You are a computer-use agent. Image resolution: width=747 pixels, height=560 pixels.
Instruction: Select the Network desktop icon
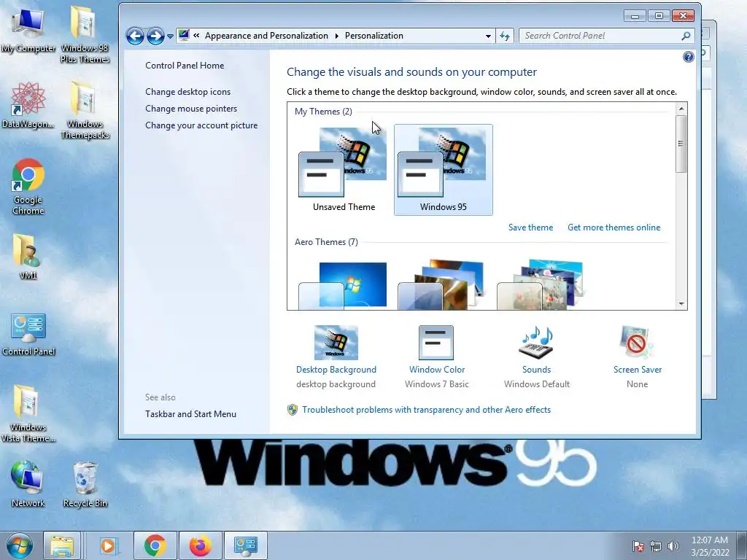[x=28, y=484]
